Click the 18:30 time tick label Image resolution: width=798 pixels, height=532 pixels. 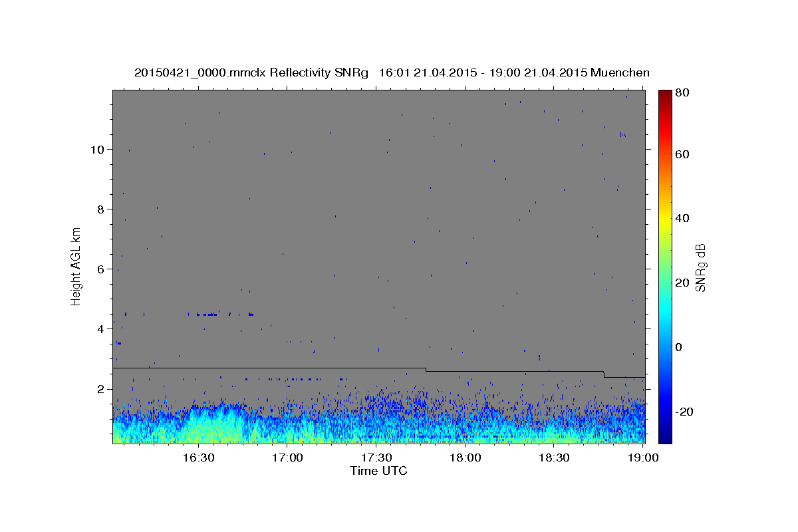coord(555,458)
